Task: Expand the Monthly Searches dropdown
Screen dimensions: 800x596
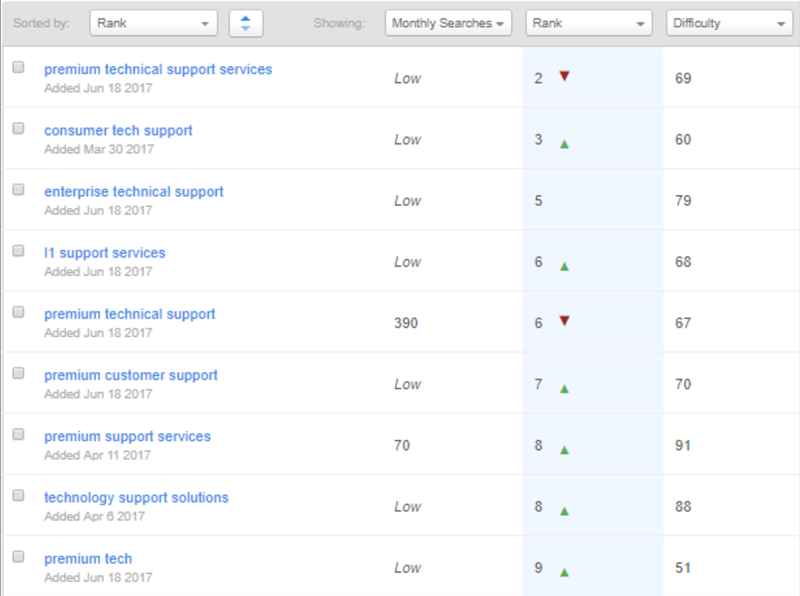Action: coord(447,23)
